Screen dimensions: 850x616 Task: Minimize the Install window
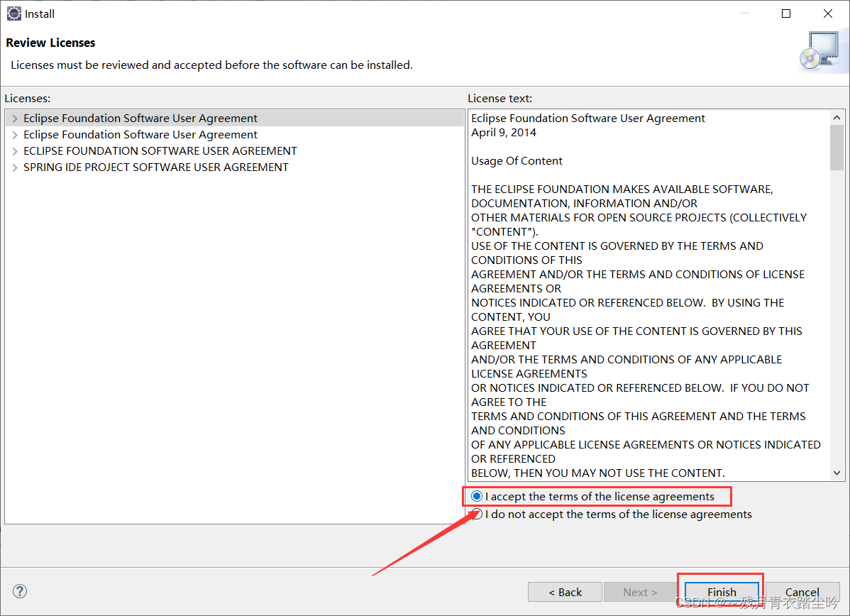tap(745, 13)
